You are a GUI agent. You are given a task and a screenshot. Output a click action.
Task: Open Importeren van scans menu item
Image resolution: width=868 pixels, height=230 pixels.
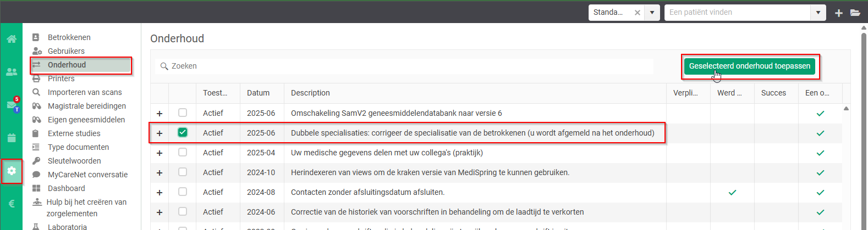(x=85, y=92)
